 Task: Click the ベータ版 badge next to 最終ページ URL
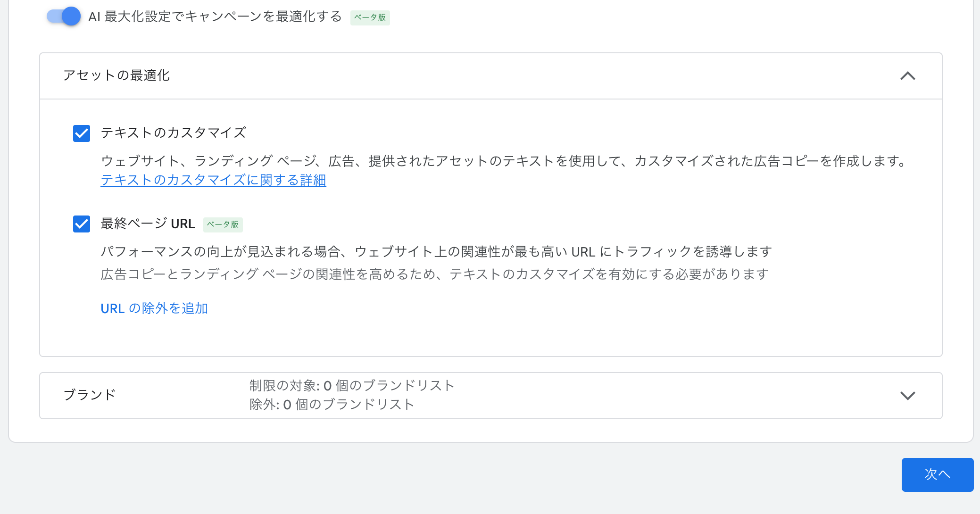tap(223, 224)
